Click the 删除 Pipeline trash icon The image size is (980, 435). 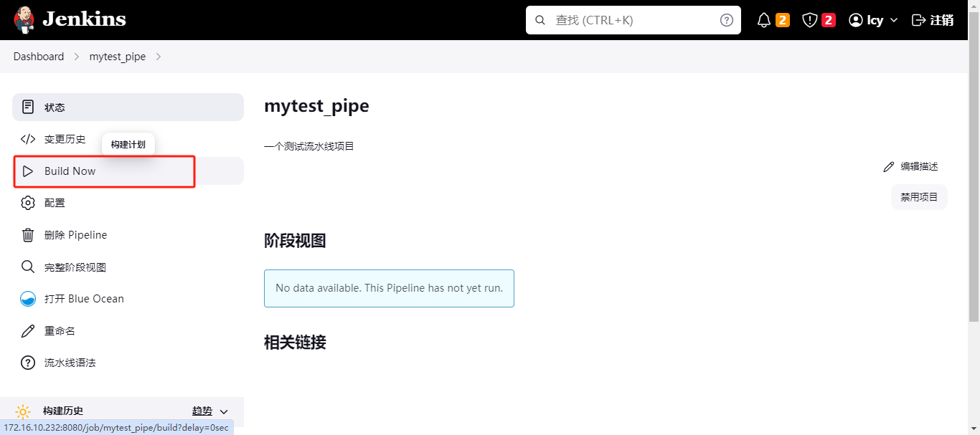tap(28, 235)
